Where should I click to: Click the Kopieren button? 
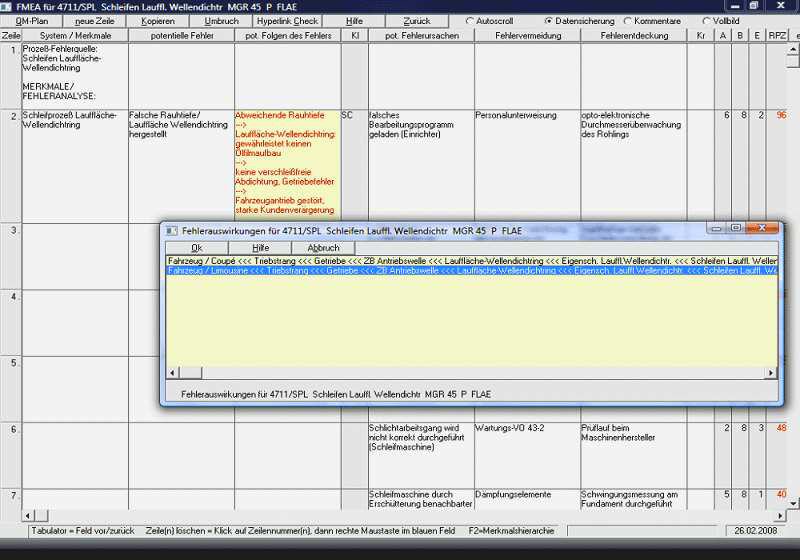click(158, 21)
